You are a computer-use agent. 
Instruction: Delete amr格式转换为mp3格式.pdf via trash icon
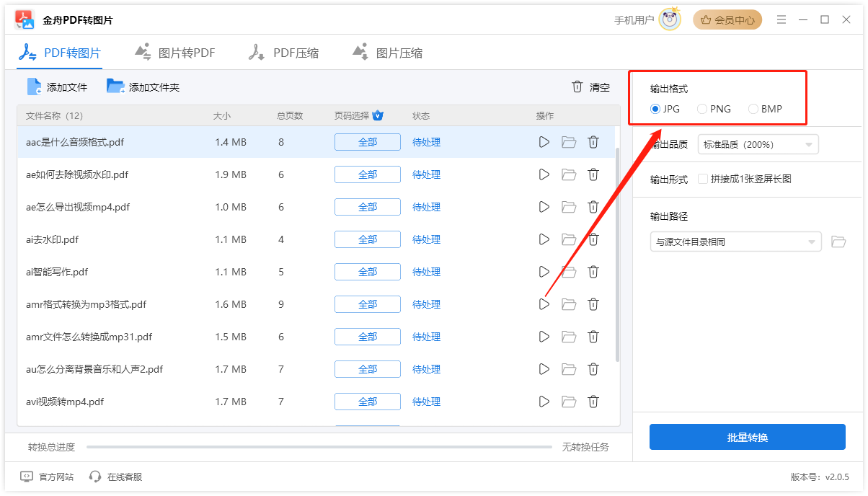coord(593,304)
